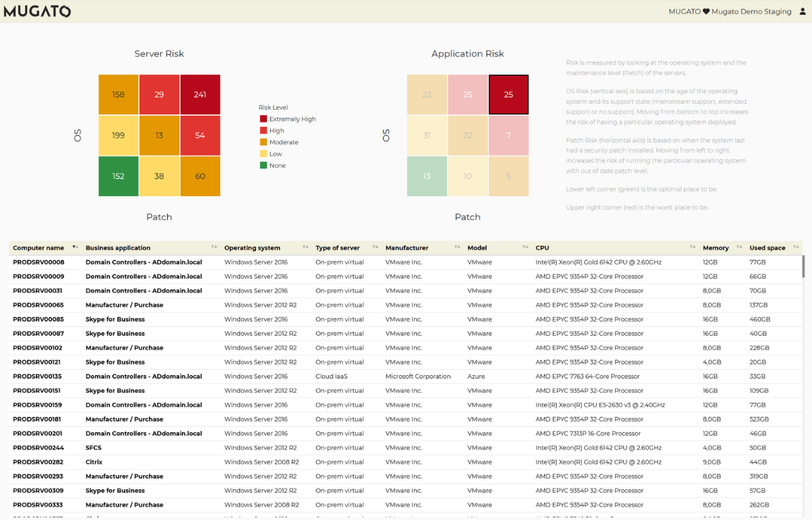Sort by CPU column arrows

692,247
